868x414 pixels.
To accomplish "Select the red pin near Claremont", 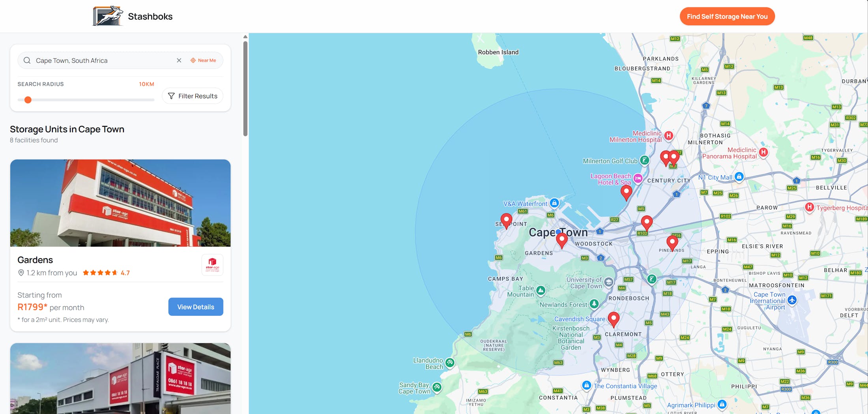I will point(613,318).
